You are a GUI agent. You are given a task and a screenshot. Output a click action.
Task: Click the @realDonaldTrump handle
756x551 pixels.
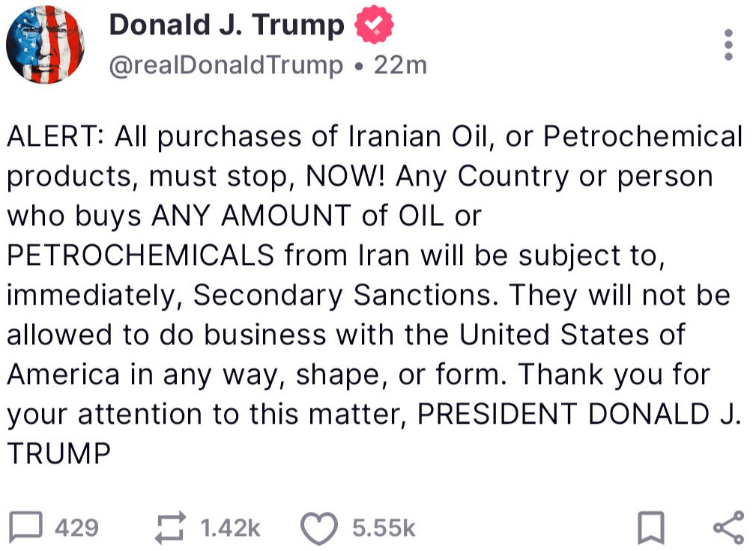pyautogui.click(x=226, y=66)
